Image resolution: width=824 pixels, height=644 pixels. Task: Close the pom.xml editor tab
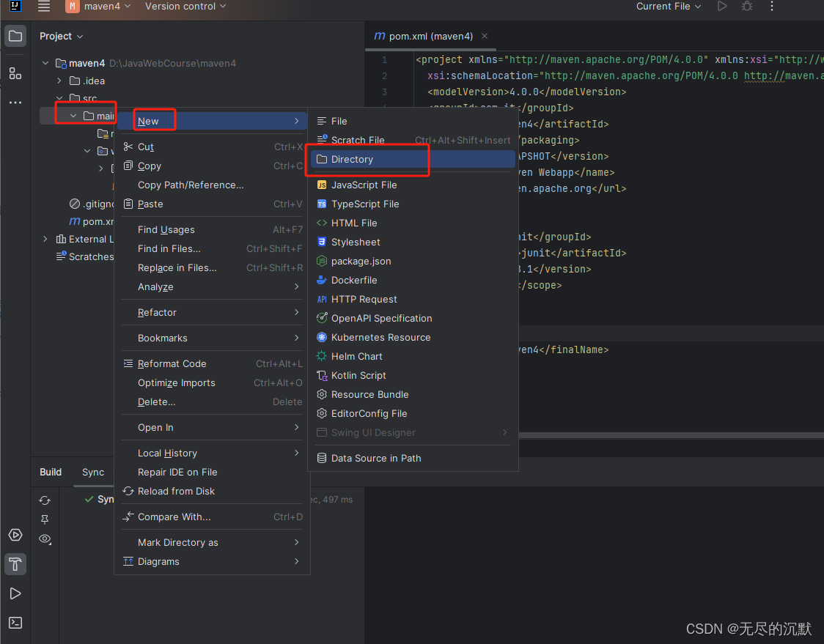coord(485,36)
